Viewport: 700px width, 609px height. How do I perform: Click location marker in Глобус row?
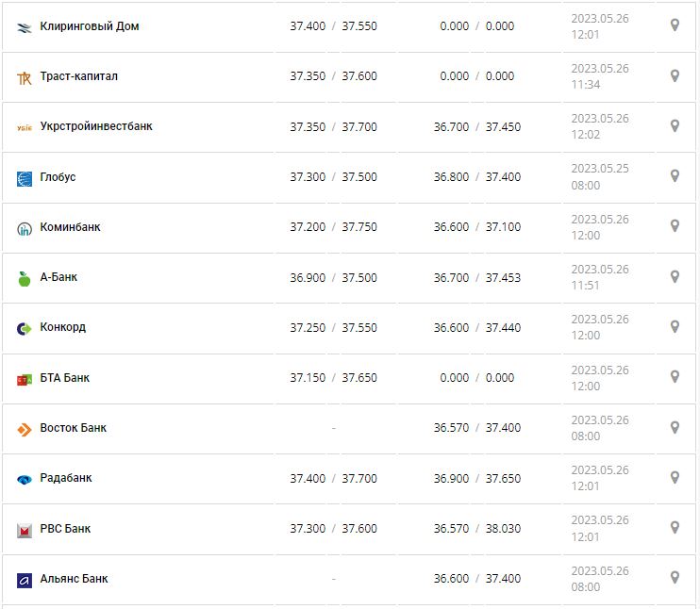(x=675, y=175)
